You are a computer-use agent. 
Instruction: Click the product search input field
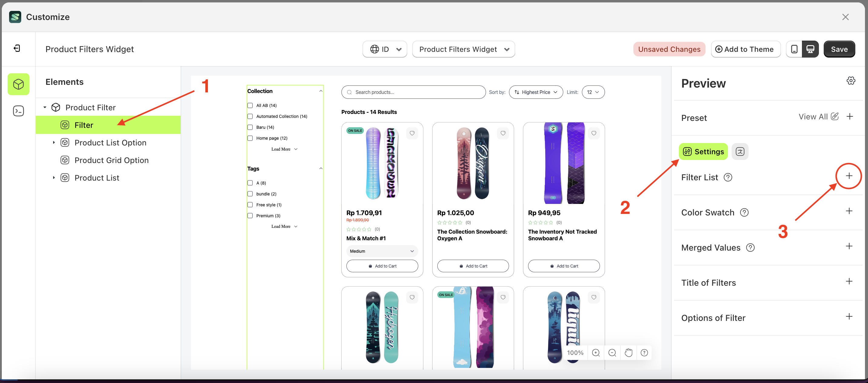(413, 92)
